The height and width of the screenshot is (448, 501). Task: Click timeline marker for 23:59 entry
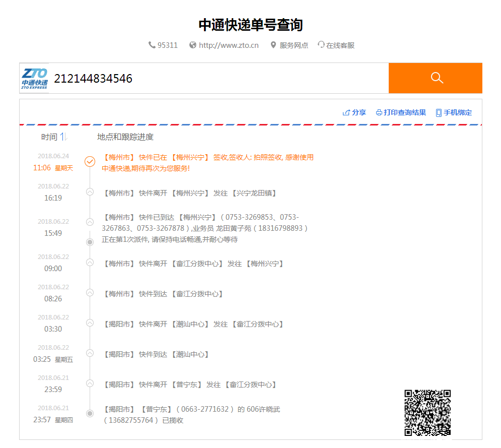click(x=90, y=383)
